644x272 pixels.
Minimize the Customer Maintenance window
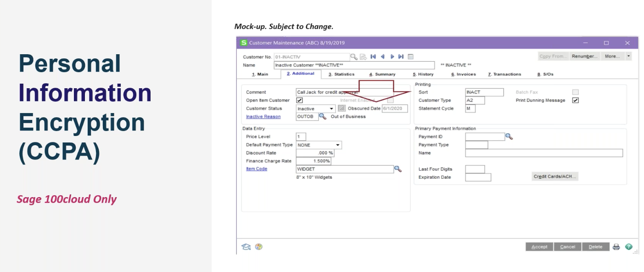tap(586, 43)
